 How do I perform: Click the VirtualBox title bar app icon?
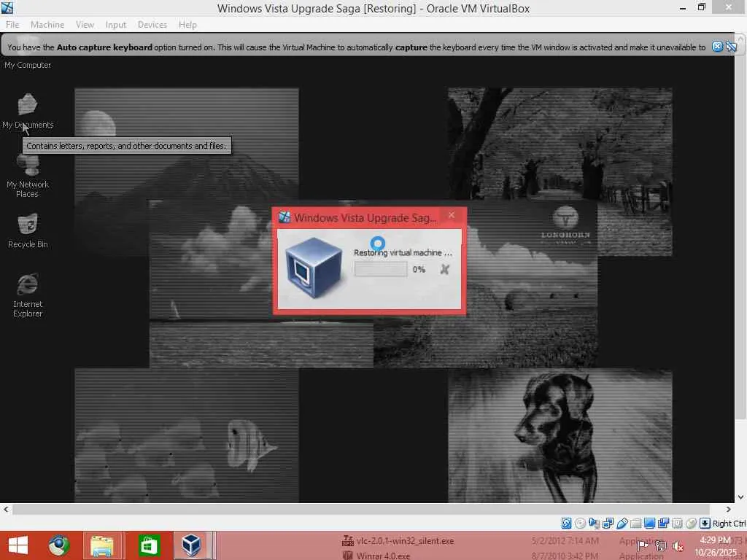point(7,7)
